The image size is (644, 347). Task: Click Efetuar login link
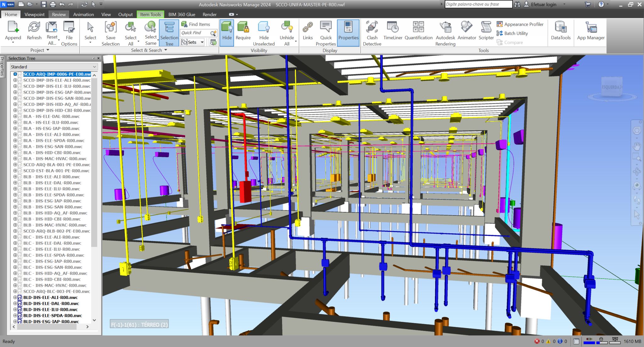543,4
